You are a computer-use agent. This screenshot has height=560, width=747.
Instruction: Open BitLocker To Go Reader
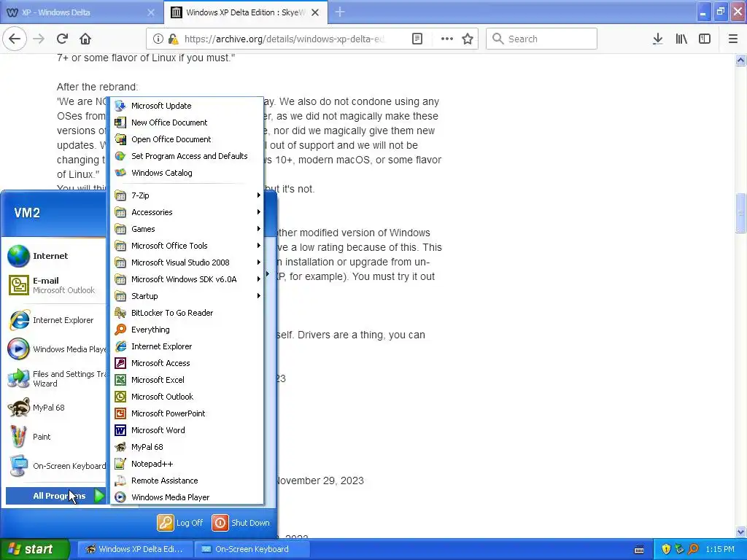click(187, 313)
